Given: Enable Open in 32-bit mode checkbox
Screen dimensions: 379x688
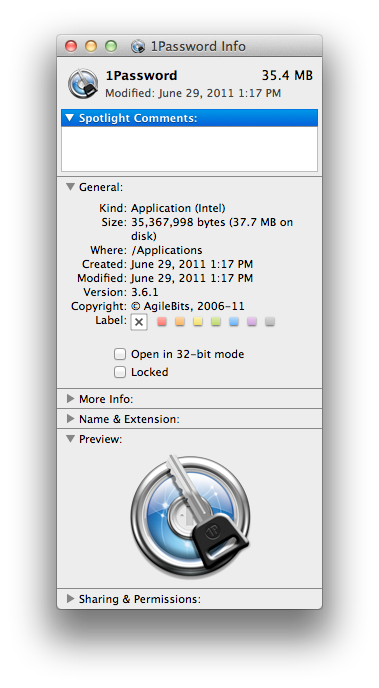Looking at the screenshot, I should click(120, 354).
